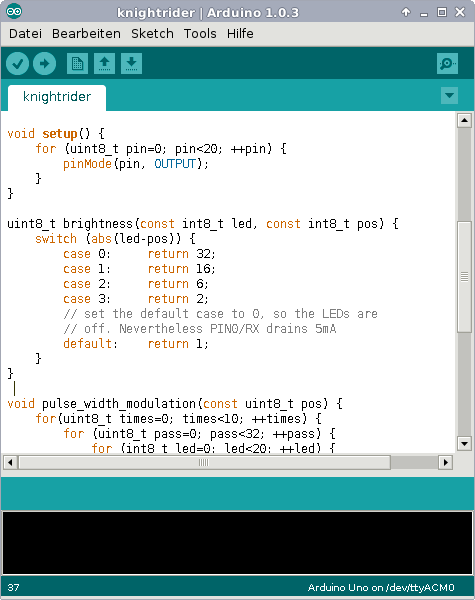Click the 'case 2: return 6;' line
Viewport: 475px width, 600px height.
point(136,284)
